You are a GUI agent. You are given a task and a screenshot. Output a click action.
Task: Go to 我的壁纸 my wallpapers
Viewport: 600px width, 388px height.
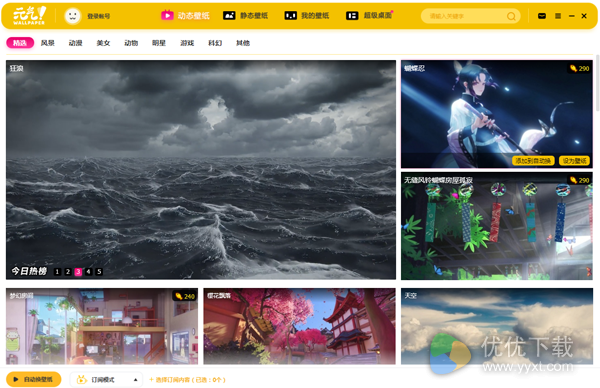[307, 16]
